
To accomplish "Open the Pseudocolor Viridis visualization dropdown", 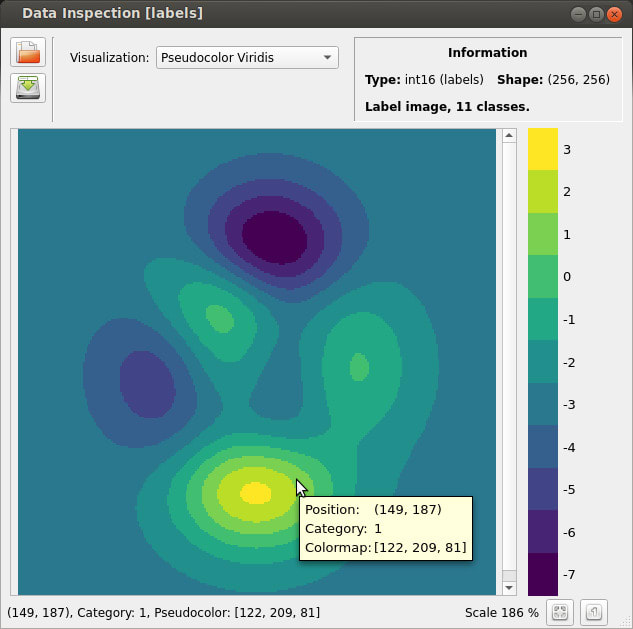I will click(x=247, y=57).
